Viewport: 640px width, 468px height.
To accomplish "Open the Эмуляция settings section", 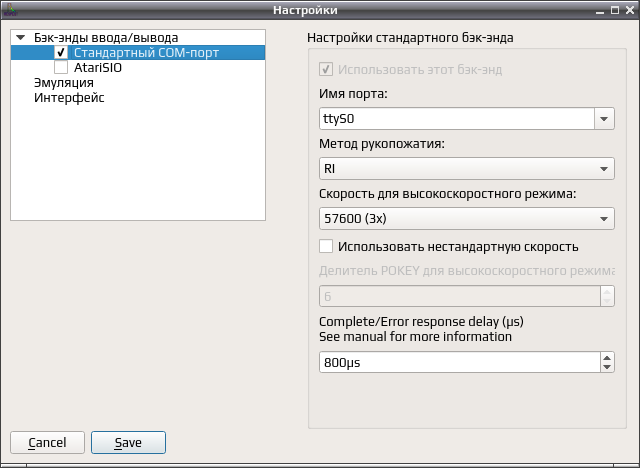I will pos(64,82).
